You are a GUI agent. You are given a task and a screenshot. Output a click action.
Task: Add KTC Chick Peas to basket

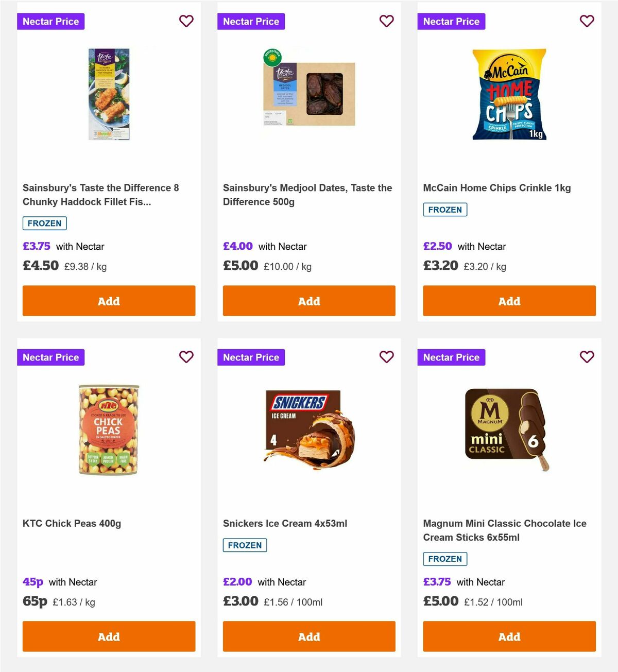click(109, 636)
